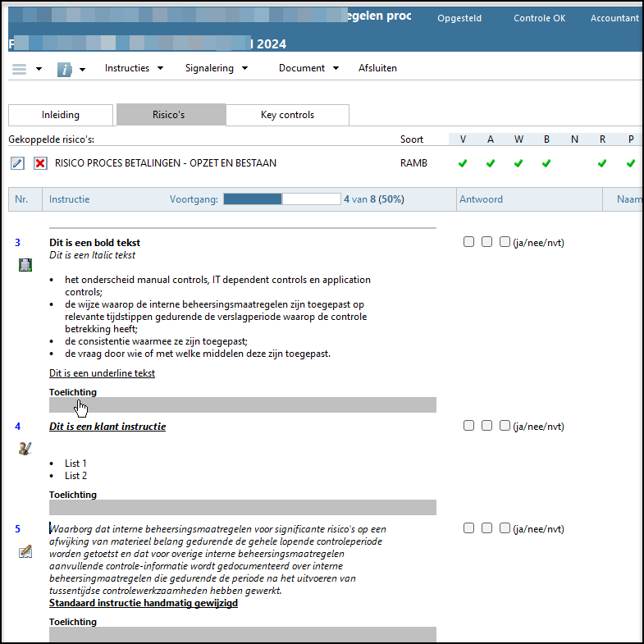Screen dimensions: 644x644
Task: Click 'Standaard instructie handmatig gewijzigd' text
Action: (x=144, y=603)
